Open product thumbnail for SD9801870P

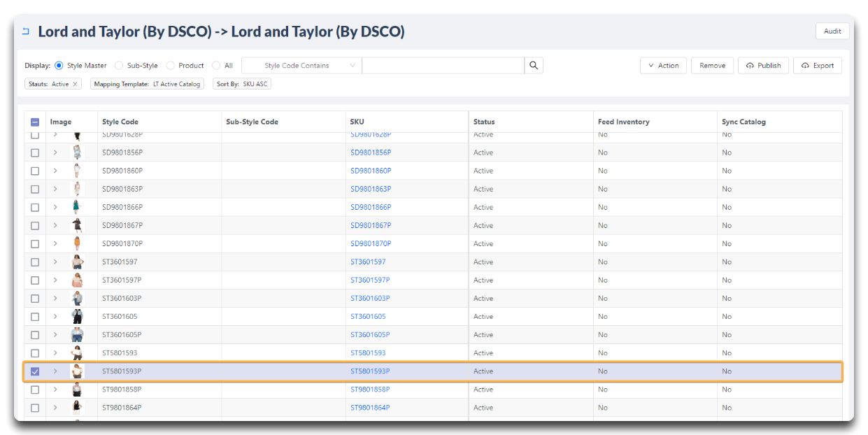(77, 243)
